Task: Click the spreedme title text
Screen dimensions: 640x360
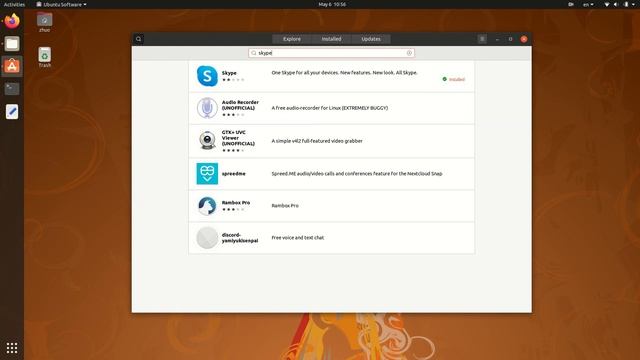Action: pos(233,173)
